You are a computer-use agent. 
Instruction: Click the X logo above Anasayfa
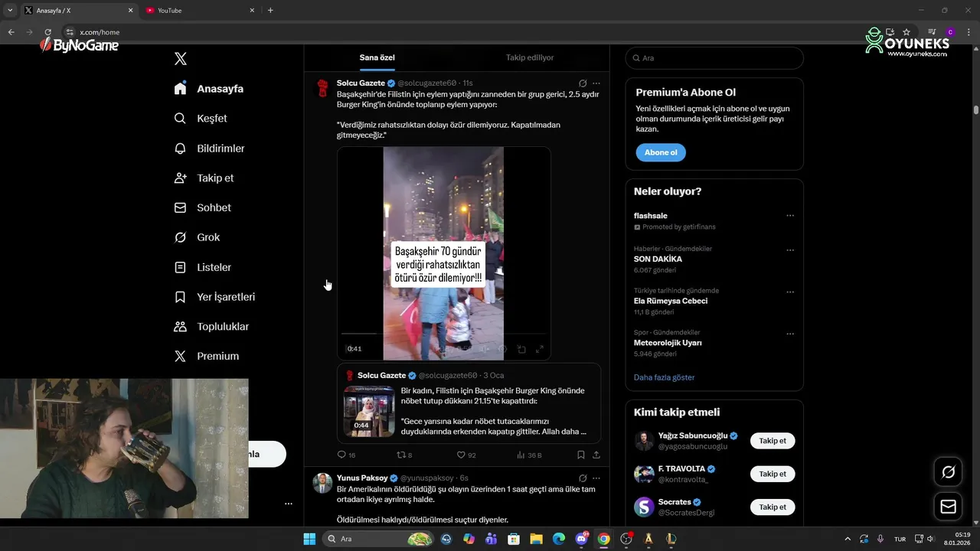[x=181, y=59]
